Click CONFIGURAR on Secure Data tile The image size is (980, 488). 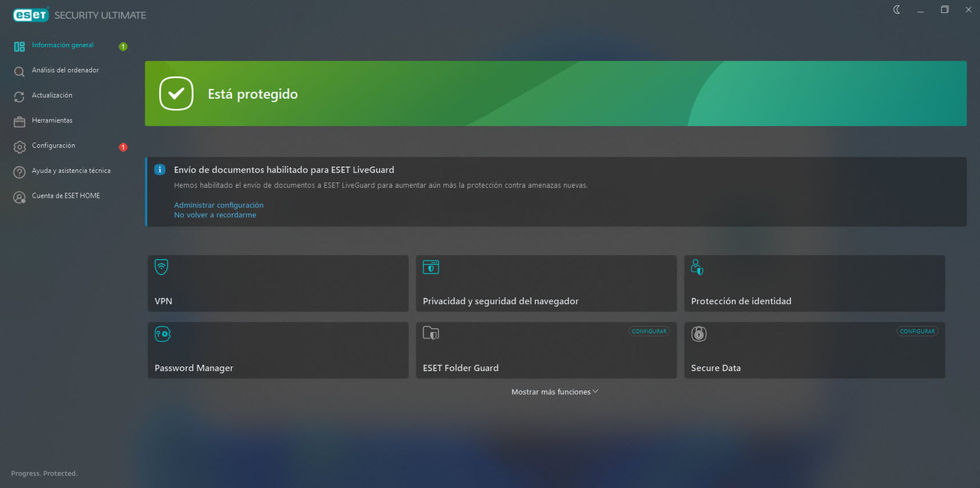917,332
